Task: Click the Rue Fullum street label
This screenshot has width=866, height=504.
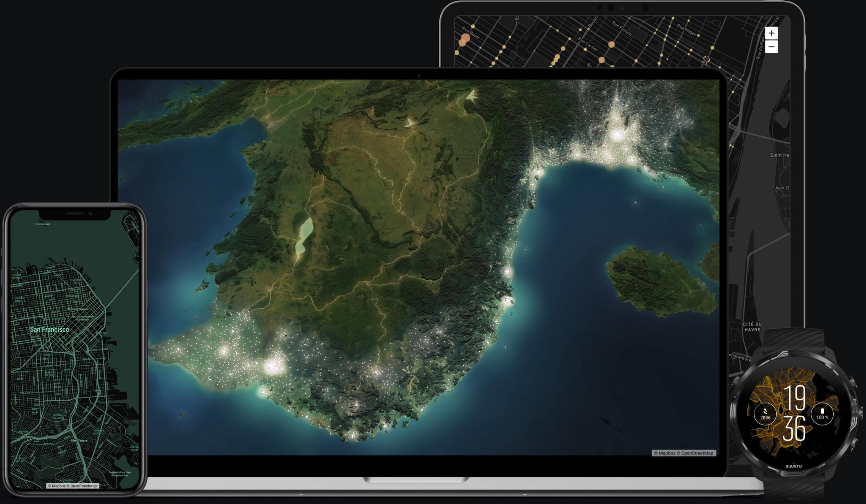Action: coord(621,28)
